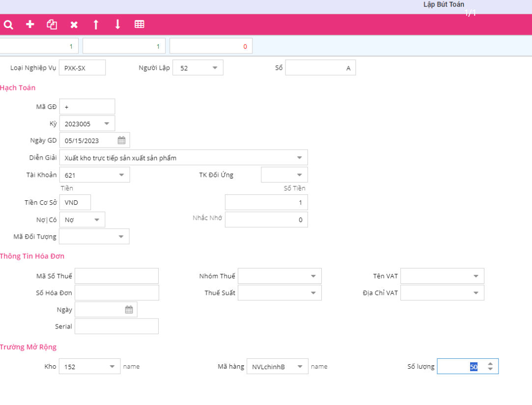Click the search magnifier icon in toolbar
Viewport: 532px width, 405px height.
point(8,25)
